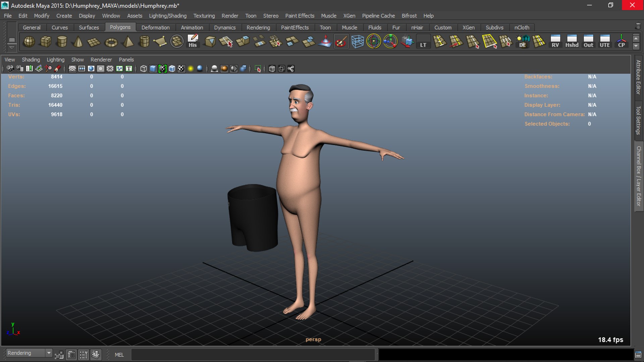Viewport: 644px width, 362px height.
Task: Click the RV render view shelf icon
Action: point(555,42)
